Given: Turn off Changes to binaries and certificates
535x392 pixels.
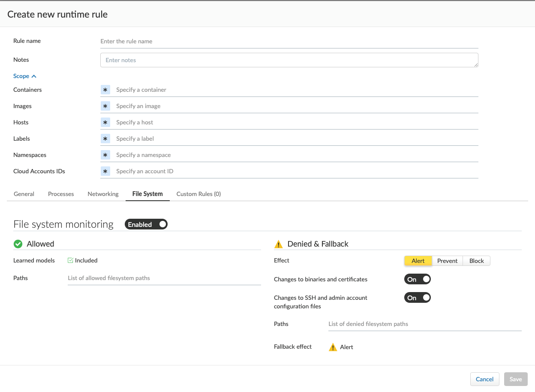Looking at the screenshot, I should coord(417,279).
